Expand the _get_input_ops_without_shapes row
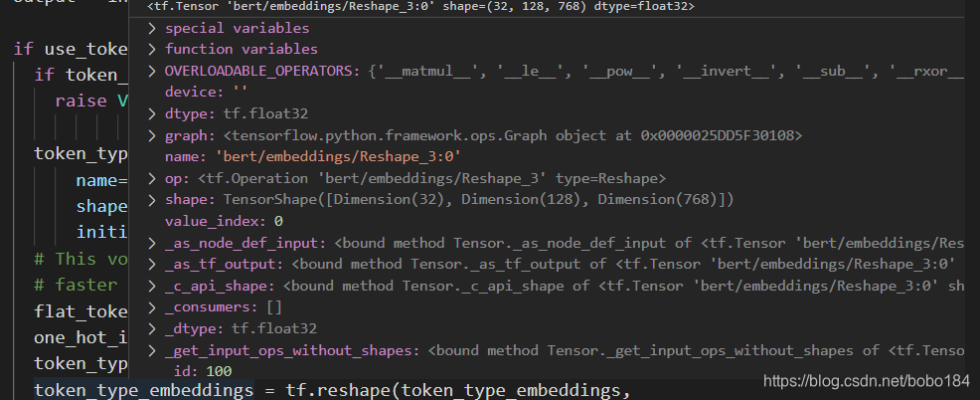The image size is (980, 400). point(151,350)
